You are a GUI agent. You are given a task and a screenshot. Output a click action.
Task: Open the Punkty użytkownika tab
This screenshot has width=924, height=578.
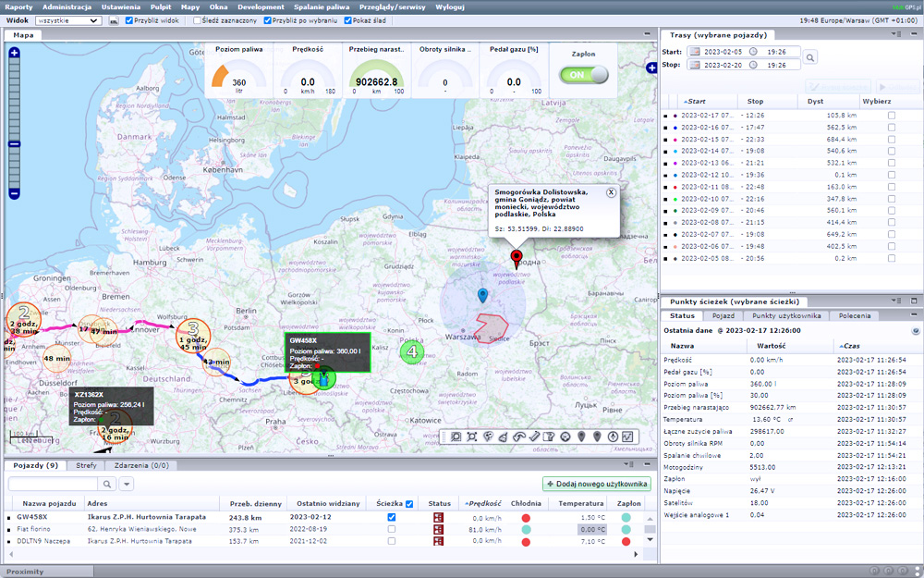coord(786,315)
